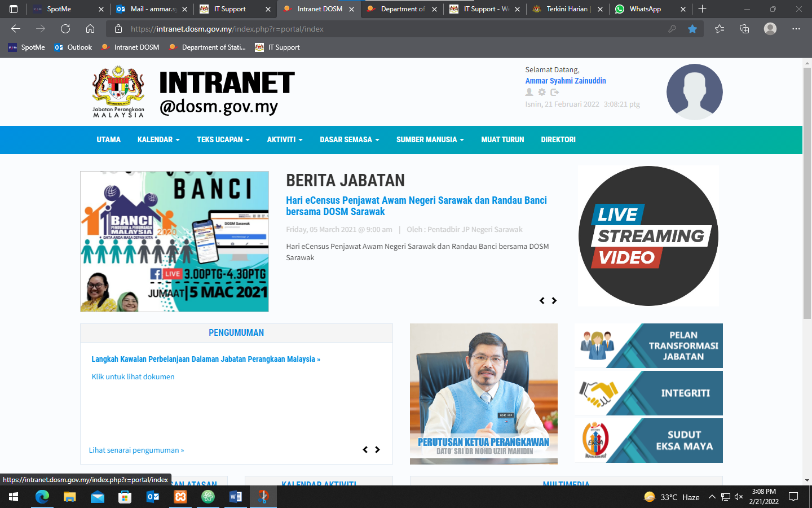Refresh the page with the reload button

65,29
